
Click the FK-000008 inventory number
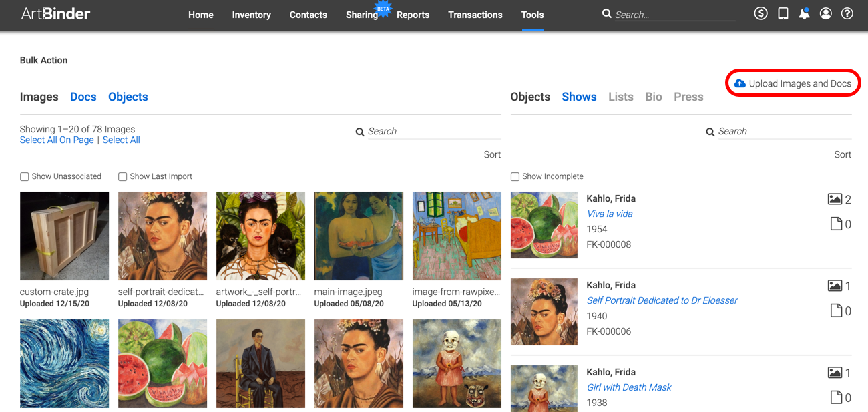609,244
